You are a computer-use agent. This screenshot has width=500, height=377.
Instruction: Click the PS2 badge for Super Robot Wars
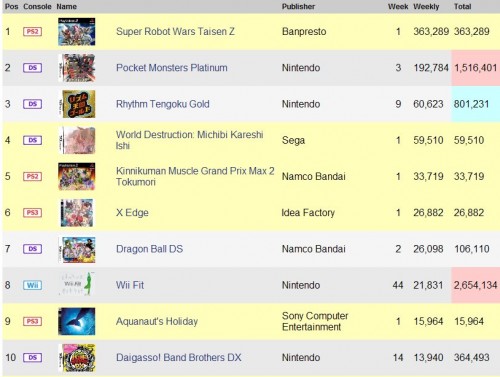32,32
